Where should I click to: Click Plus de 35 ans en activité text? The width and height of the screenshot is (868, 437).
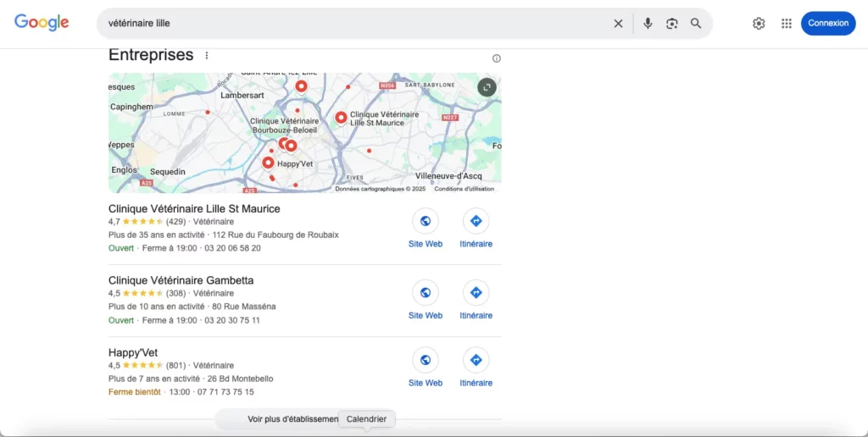pos(157,235)
